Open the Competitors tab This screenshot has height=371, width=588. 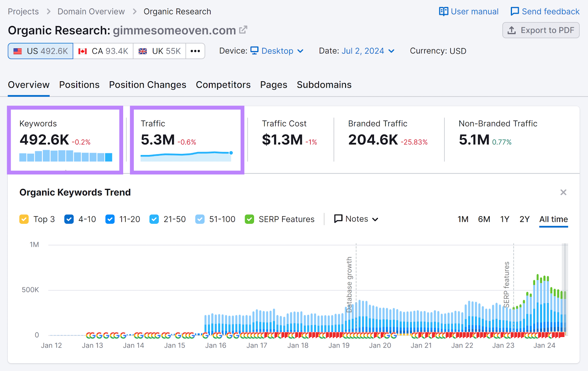pos(223,85)
